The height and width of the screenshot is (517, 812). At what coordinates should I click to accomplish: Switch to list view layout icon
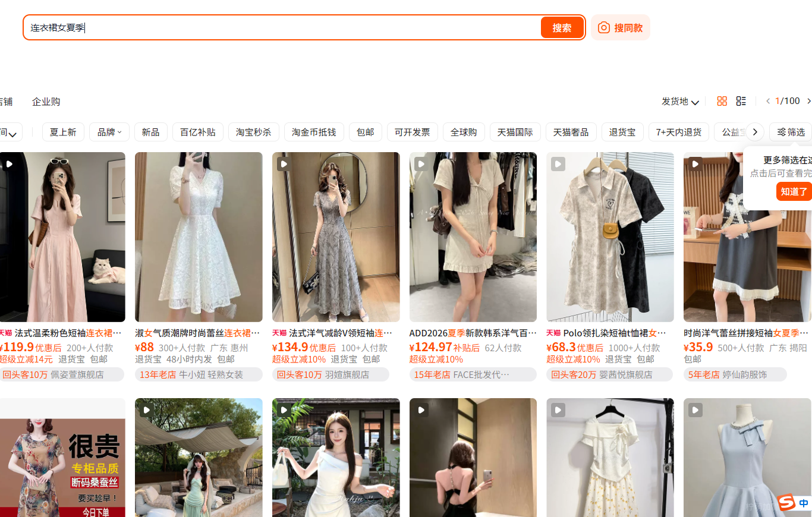coord(741,101)
